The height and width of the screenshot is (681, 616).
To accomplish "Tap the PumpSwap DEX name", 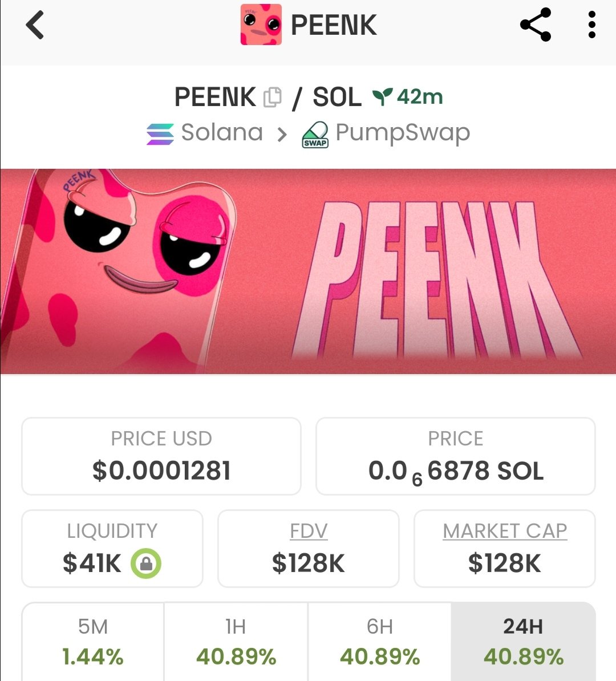I will point(403,133).
